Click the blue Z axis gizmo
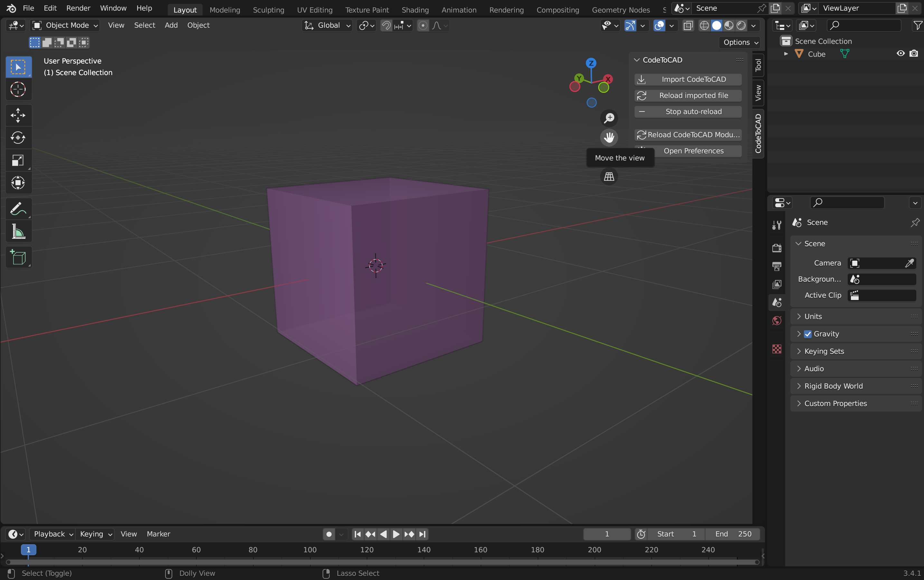The image size is (924, 580). [x=591, y=63]
